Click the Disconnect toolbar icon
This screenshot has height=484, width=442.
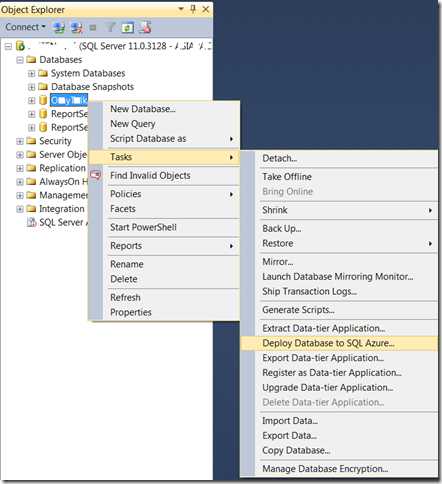77,27
